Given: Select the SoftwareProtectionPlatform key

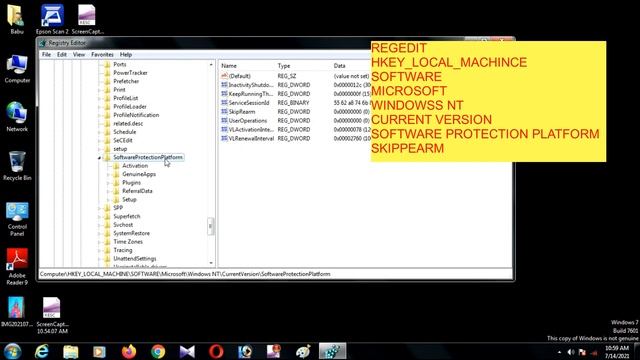Looking at the screenshot, I should coord(148,157).
